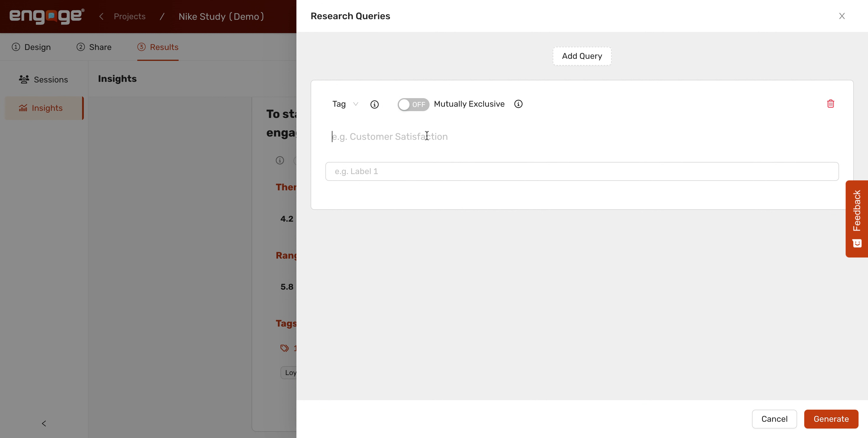The width and height of the screenshot is (868, 438).
Task: Collapse the sidebar with the bottom arrow
Action: [44, 424]
